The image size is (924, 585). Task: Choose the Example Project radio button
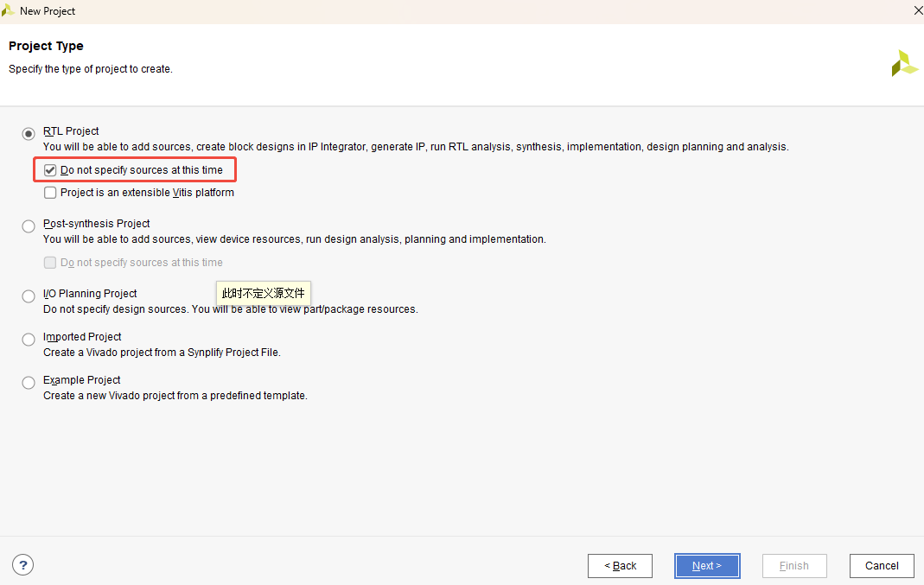click(29, 383)
